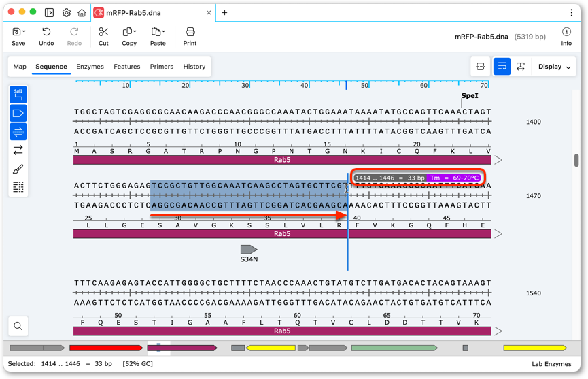
Task: Switch to the Primers tab
Action: coord(162,67)
